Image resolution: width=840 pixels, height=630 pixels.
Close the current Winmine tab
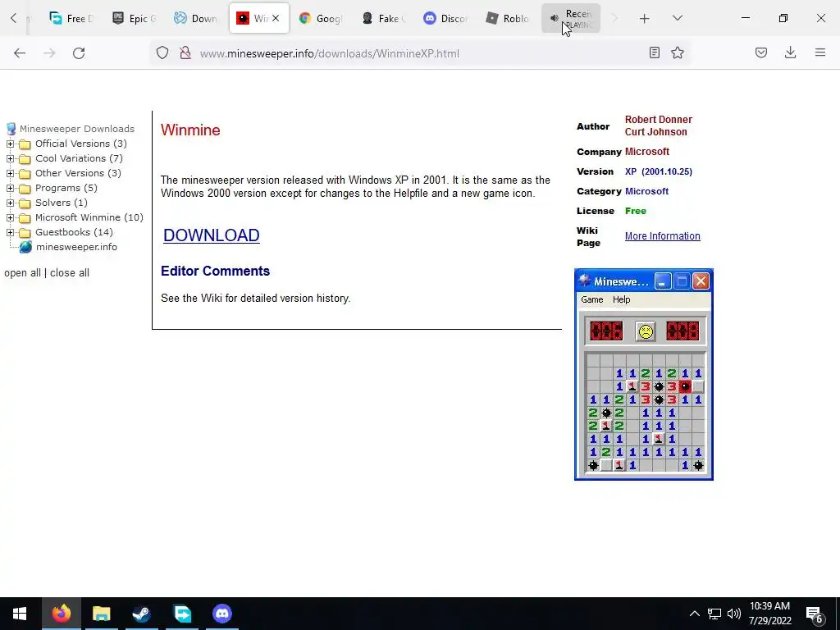point(276,18)
